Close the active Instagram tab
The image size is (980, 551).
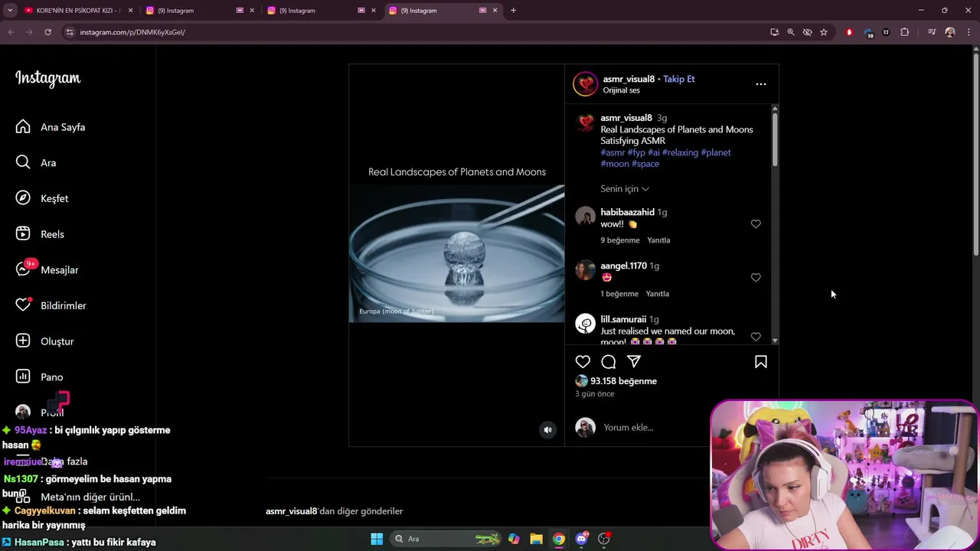(495, 11)
